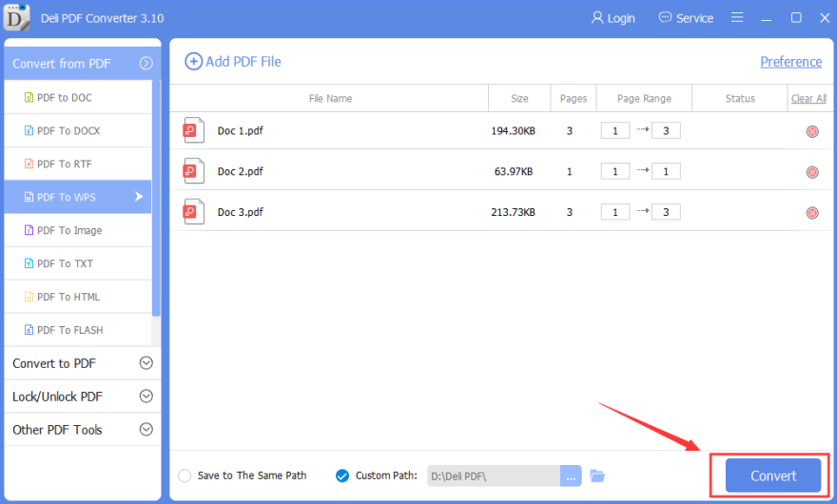Choose PDF To RTF conversion
The image size is (837, 504).
click(x=78, y=164)
